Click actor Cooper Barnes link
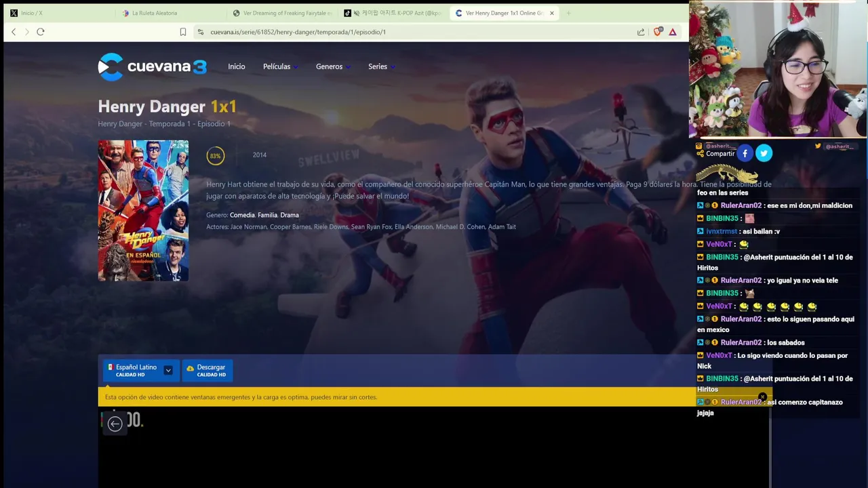 coord(290,227)
